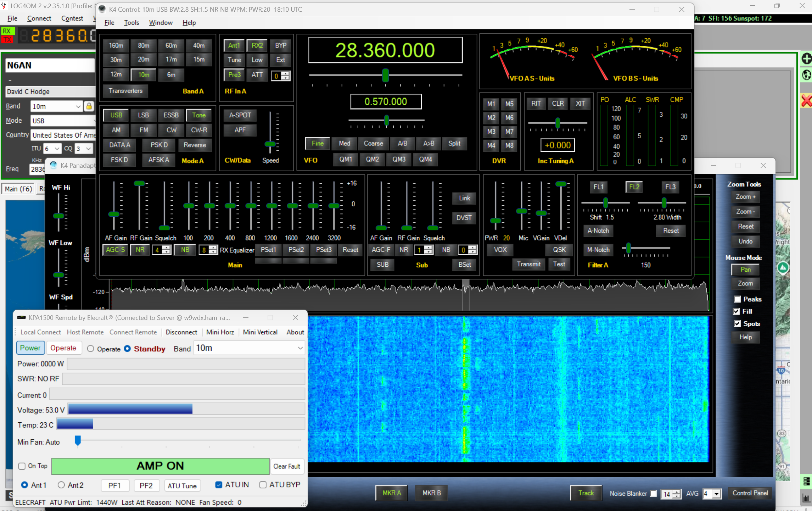Click the lock icon beside Band field
The height and width of the screenshot is (511, 812).
click(89, 106)
